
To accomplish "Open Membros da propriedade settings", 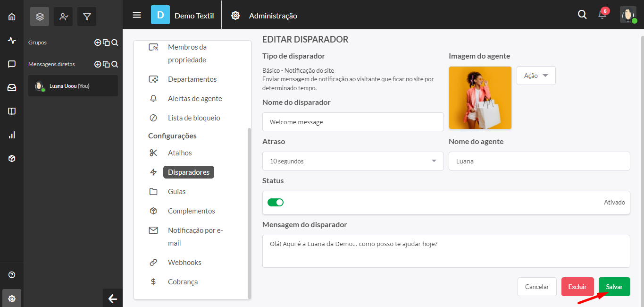I will [187, 53].
